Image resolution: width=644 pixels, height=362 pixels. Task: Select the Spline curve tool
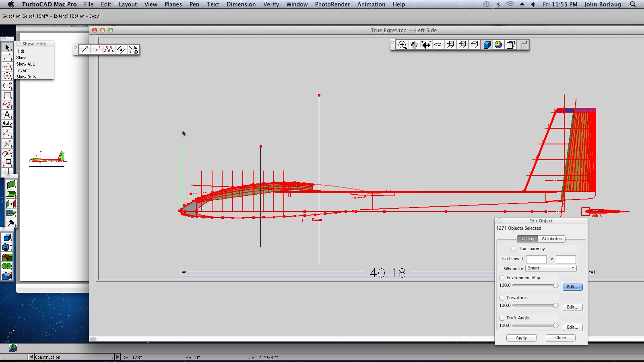pyautogui.click(x=7, y=105)
